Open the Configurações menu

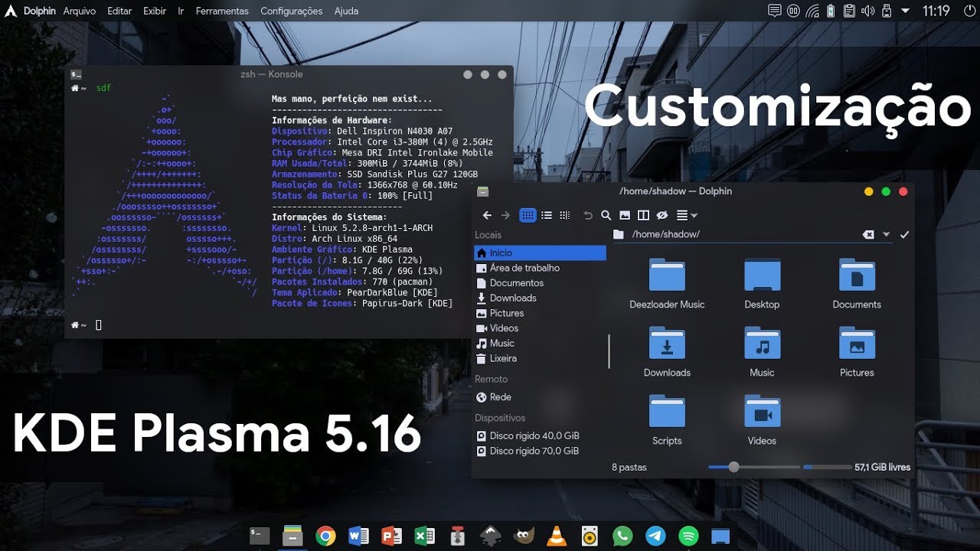click(x=292, y=11)
